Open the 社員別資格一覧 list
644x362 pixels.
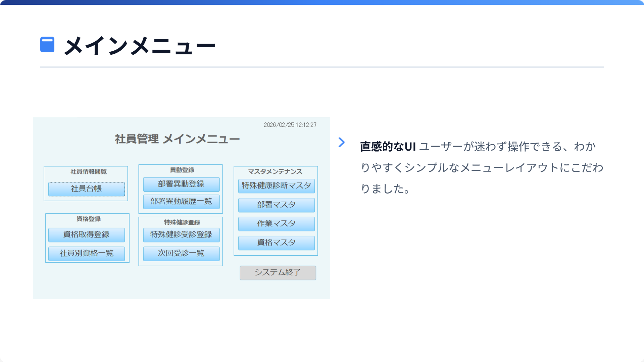tap(87, 254)
